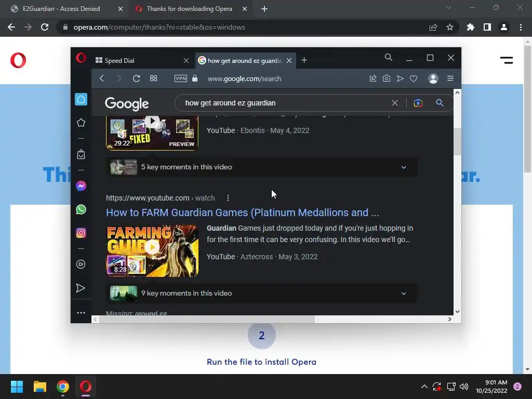This screenshot has height=399, width=532.
Task: Open bookmarks star in Opera sidebar
Action: (x=81, y=123)
